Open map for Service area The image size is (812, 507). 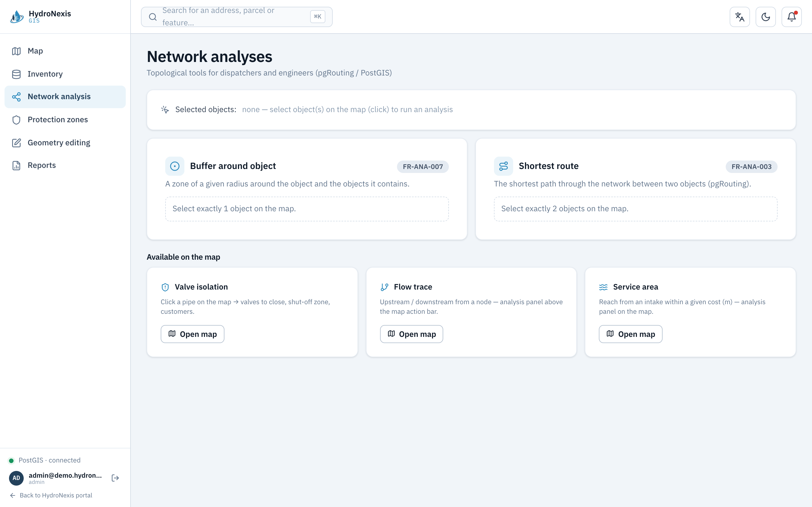(x=630, y=334)
